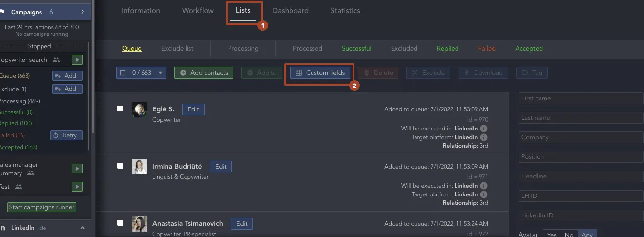Show the Replied list
Screen dimensions: 644x237
click(x=448, y=48)
